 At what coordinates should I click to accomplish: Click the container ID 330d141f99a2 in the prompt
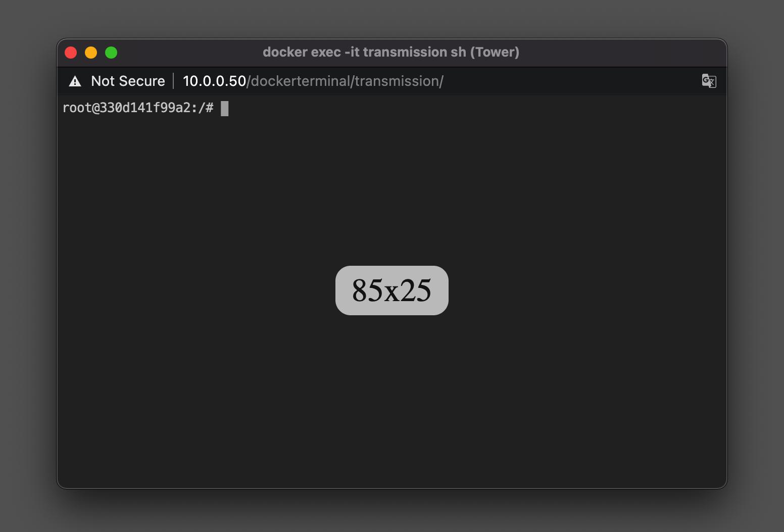click(x=145, y=108)
